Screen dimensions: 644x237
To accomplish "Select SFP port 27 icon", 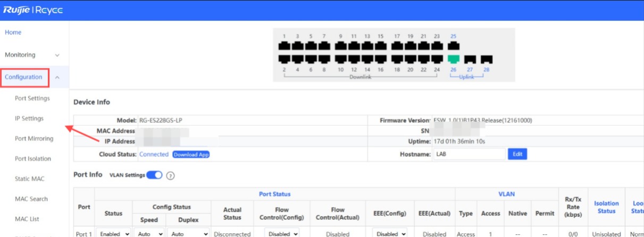I will [x=470, y=59].
